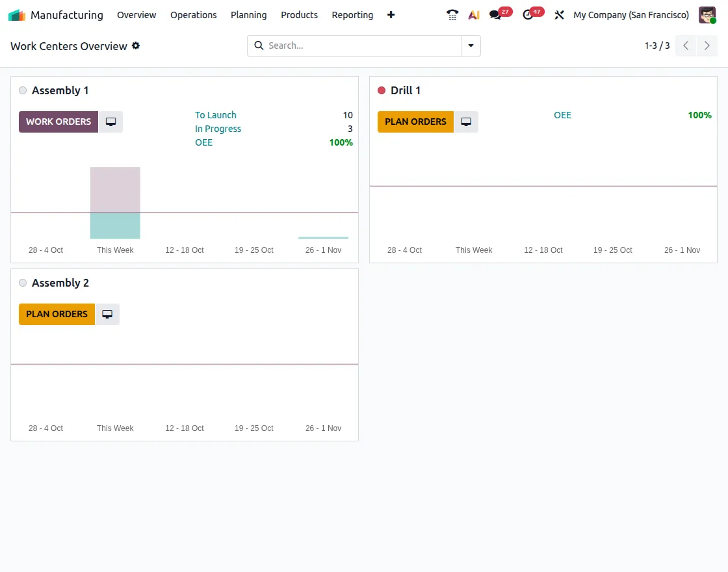Open the VoIP phone dialer
The height and width of the screenshot is (572, 728).
(452, 14)
